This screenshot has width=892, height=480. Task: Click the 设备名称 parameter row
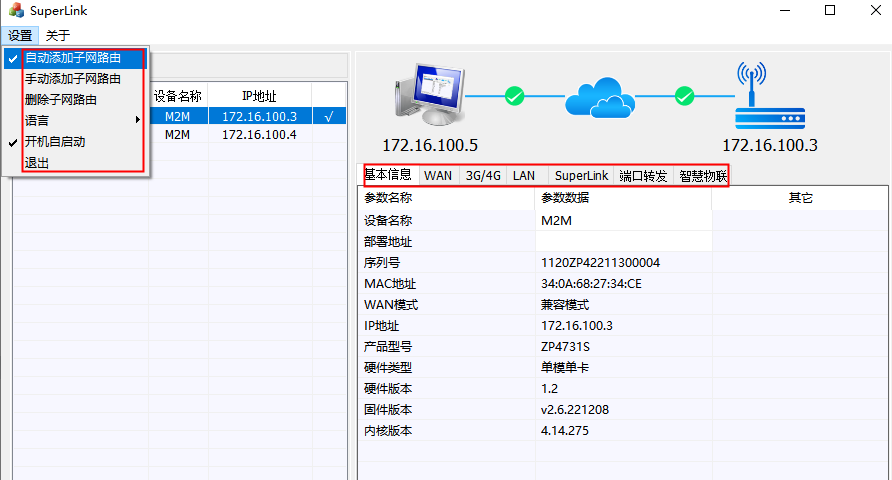point(623,221)
